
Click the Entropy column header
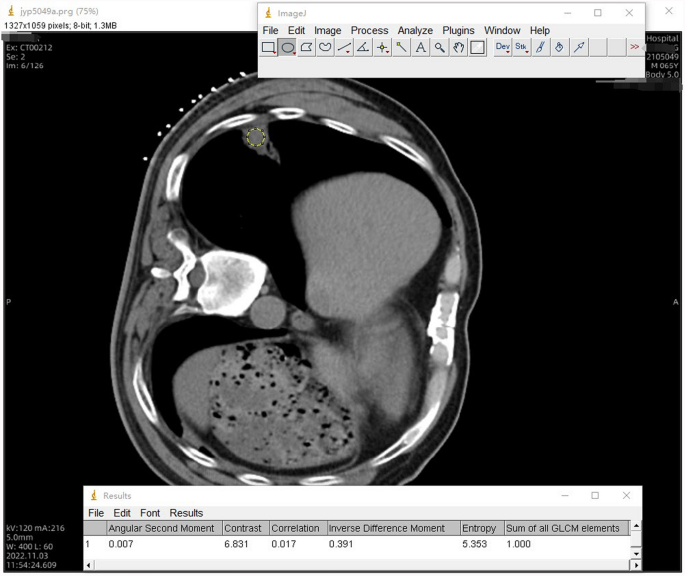(482, 528)
